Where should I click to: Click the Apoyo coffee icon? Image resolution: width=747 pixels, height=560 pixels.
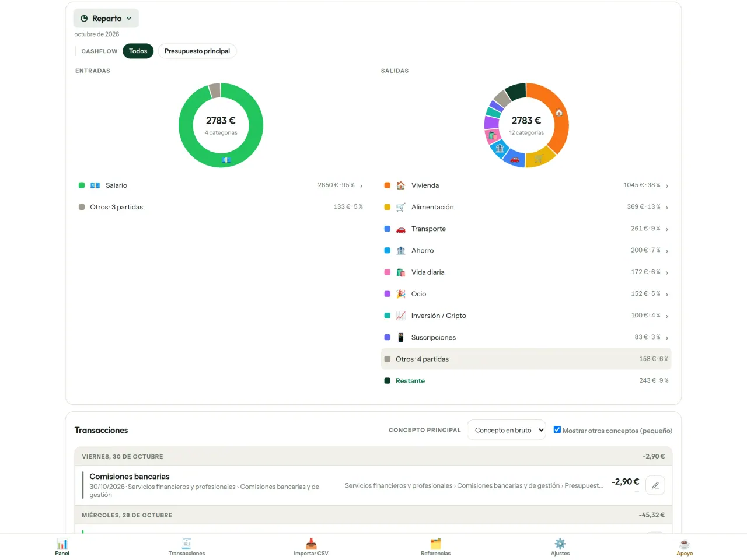coord(685,544)
